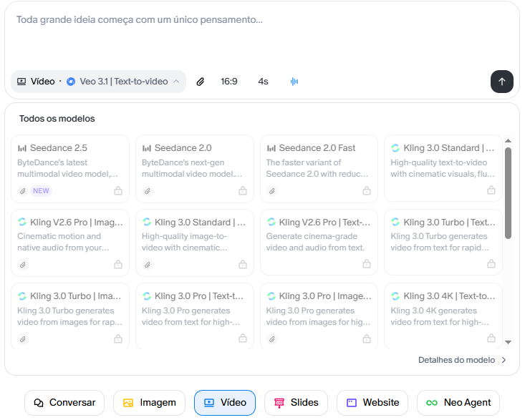The width and height of the screenshot is (525, 420).
Task: Select the Vídeo mode tab
Action: coord(225,403)
